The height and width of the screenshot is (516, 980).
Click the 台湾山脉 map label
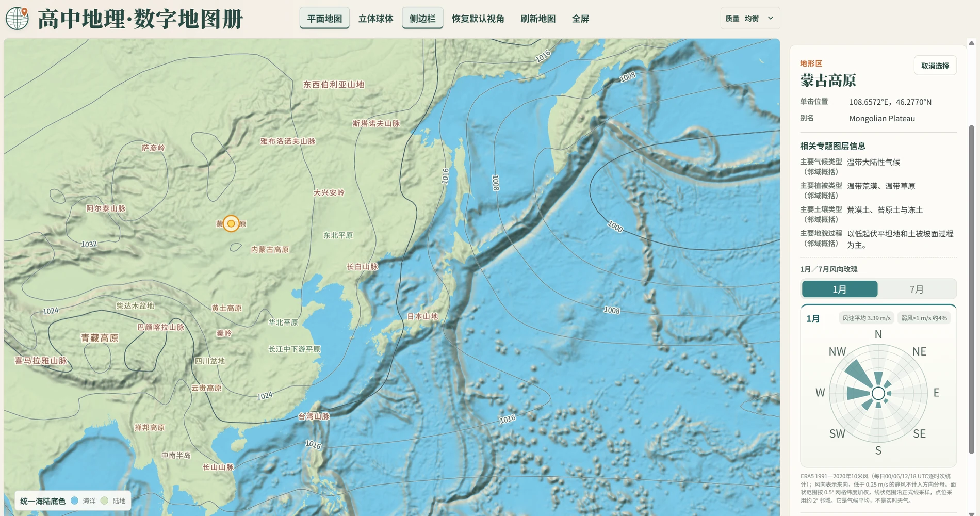pos(314,416)
